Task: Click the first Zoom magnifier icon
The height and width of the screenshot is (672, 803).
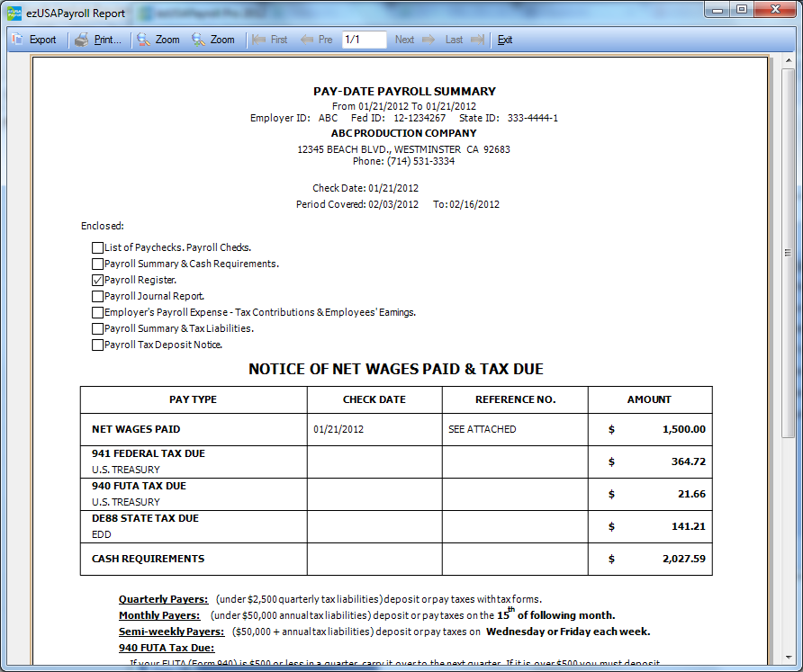Action: coord(144,40)
